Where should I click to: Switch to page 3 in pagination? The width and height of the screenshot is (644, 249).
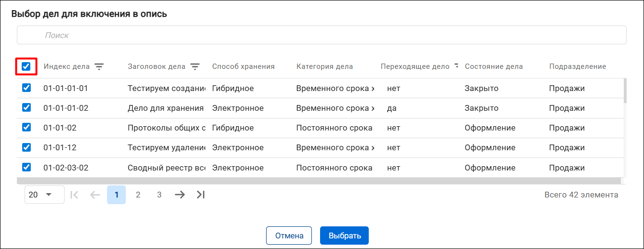coord(159,195)
